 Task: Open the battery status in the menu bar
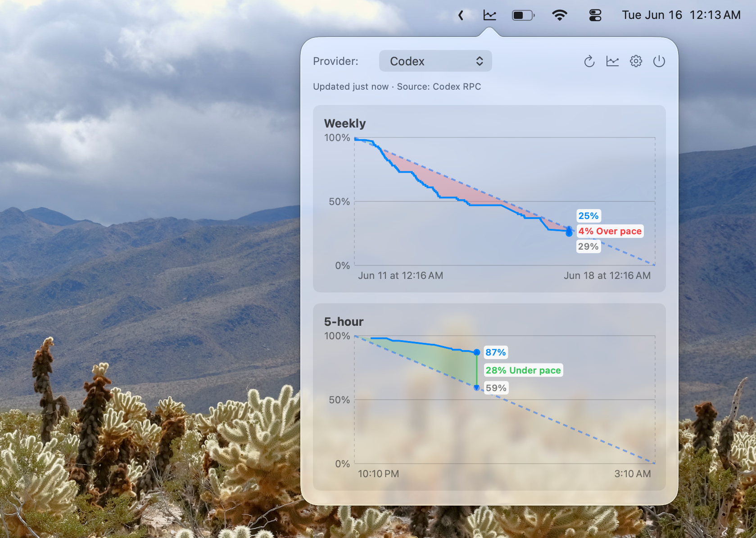523,15
